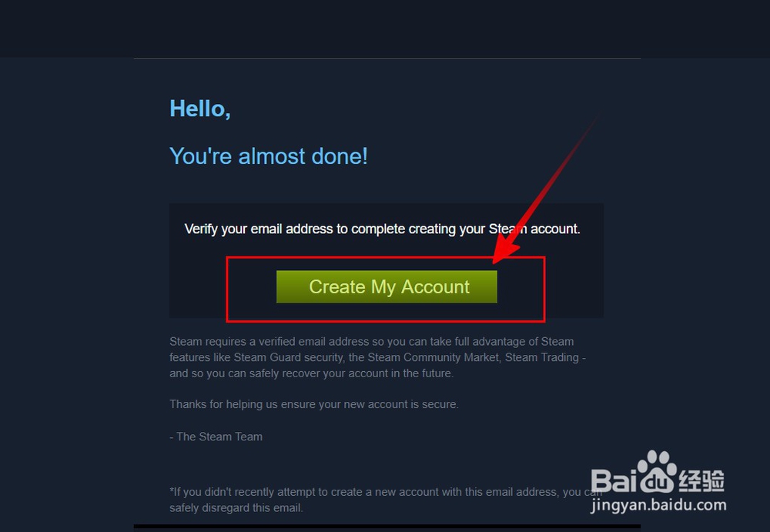Screen dimensions: 770x532
Task: Click the jingyan.baidu.com watermark URL
Action: tap(658, 505)
